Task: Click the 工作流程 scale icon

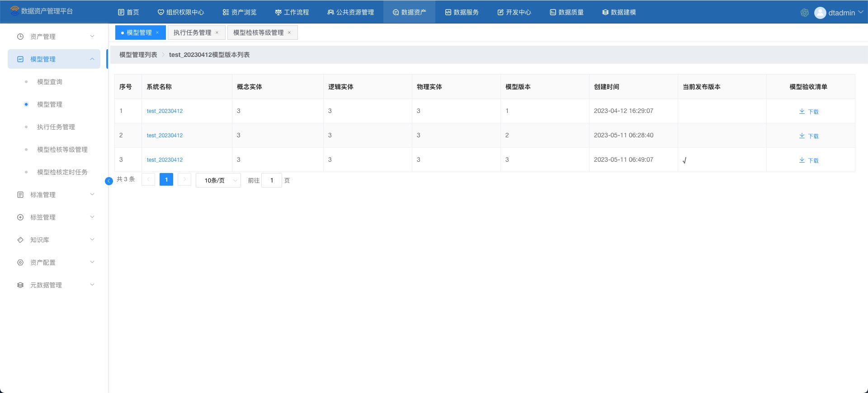Action: point(278,12)
